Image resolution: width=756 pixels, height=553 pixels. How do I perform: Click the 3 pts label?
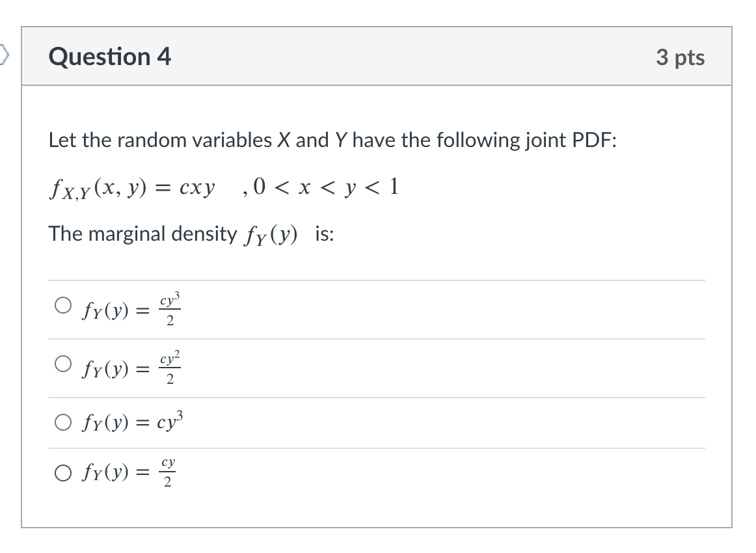coord(681,57)
